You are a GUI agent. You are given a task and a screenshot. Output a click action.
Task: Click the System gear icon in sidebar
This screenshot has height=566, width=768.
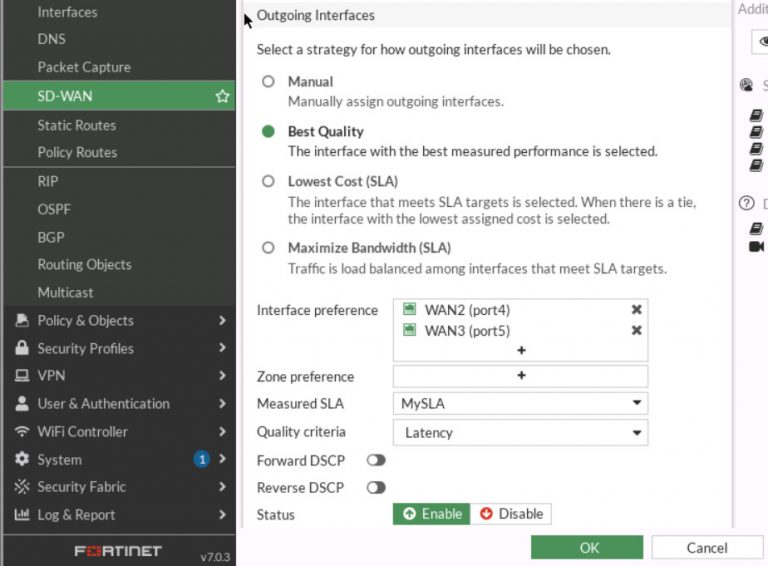(x=21, y=459)
